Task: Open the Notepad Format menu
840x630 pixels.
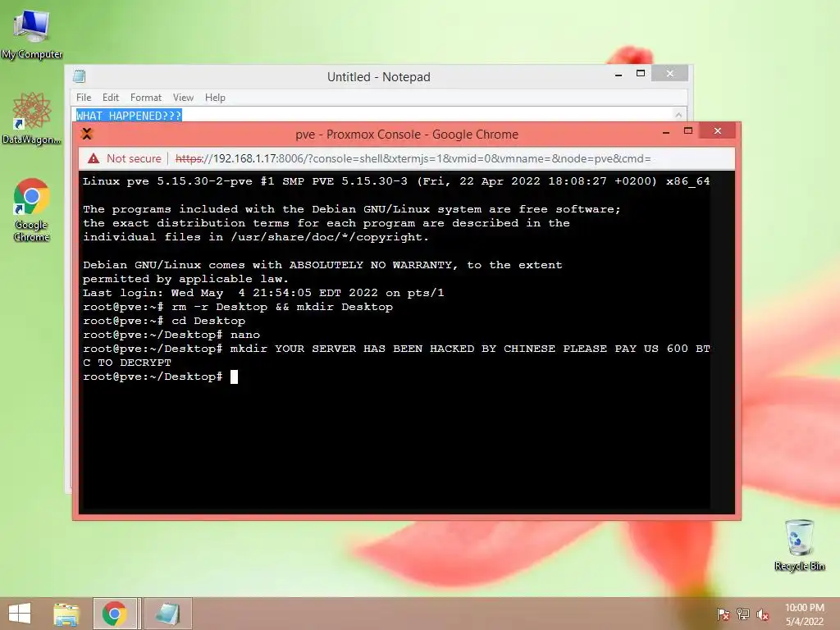Action: coord(146,98)
